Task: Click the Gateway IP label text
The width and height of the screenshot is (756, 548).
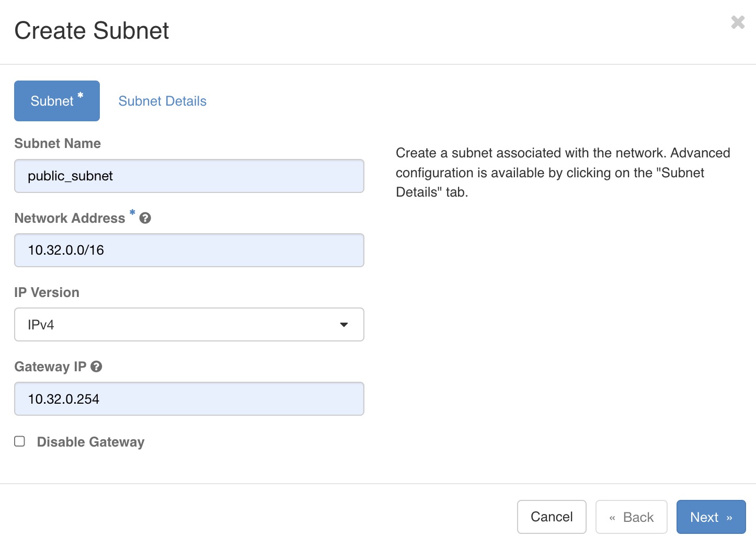Action: click(x=51, y=367)
